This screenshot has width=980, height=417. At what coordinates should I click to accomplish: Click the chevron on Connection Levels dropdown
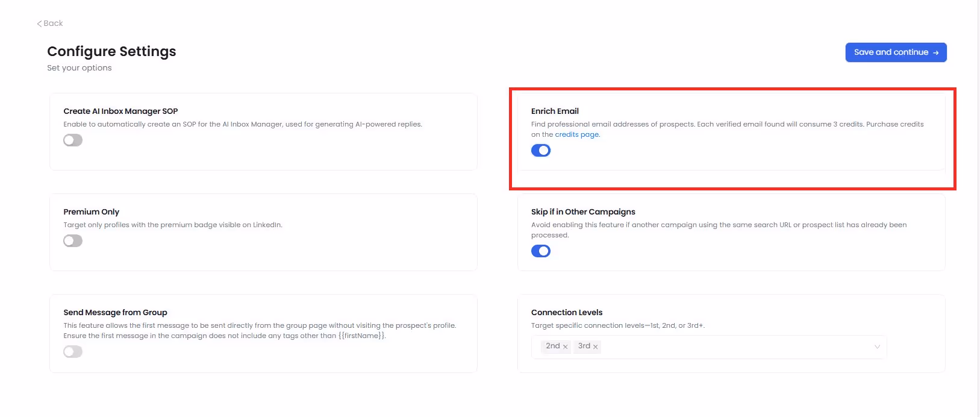tap(878, 347)
